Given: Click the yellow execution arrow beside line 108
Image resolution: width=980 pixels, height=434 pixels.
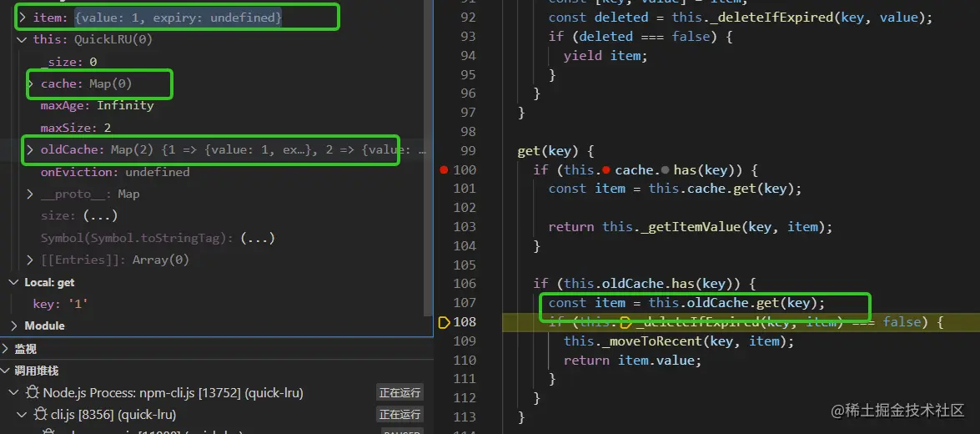Looking at the screenshot, I should (445, 322).
